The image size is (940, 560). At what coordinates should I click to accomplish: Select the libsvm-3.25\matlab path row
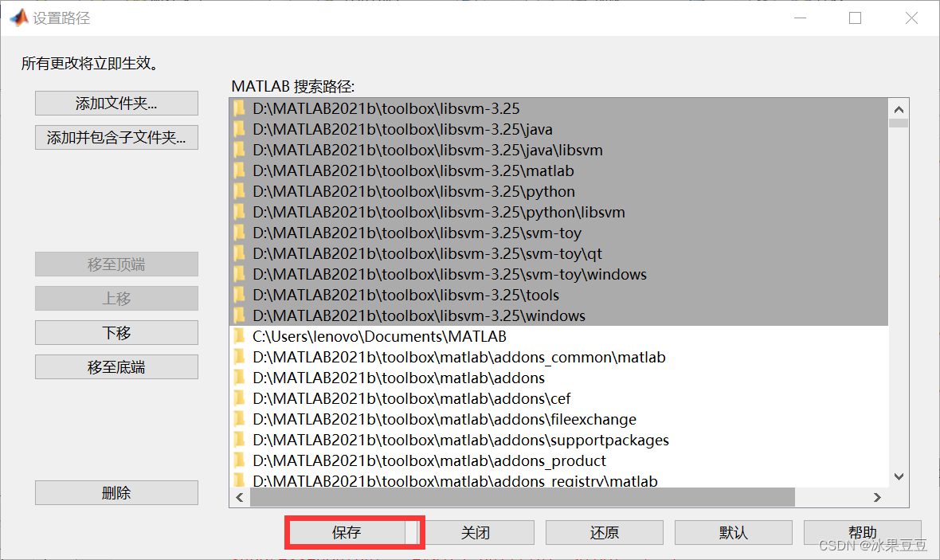tap(558, 171)
